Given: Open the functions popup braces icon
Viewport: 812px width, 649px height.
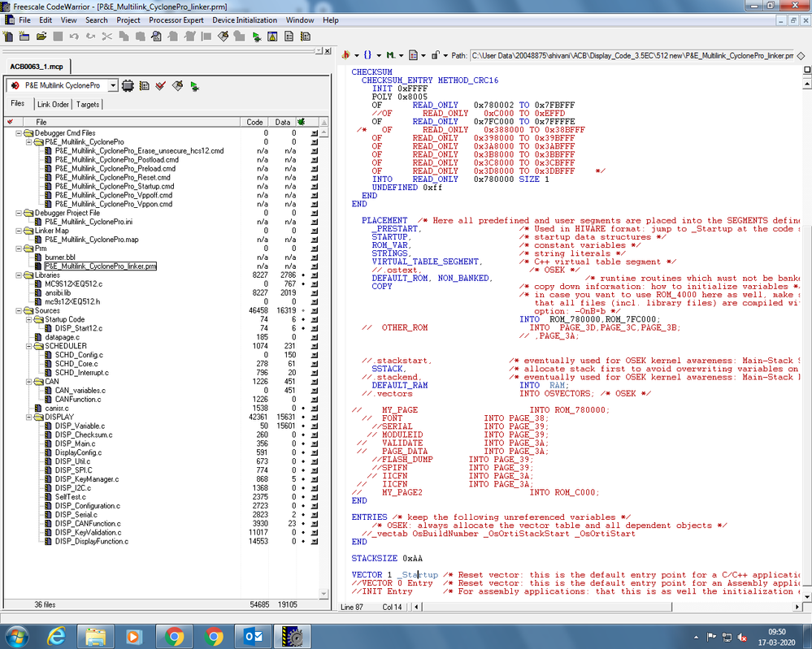Looking at the screenshot, I should (x=369, y=55).
